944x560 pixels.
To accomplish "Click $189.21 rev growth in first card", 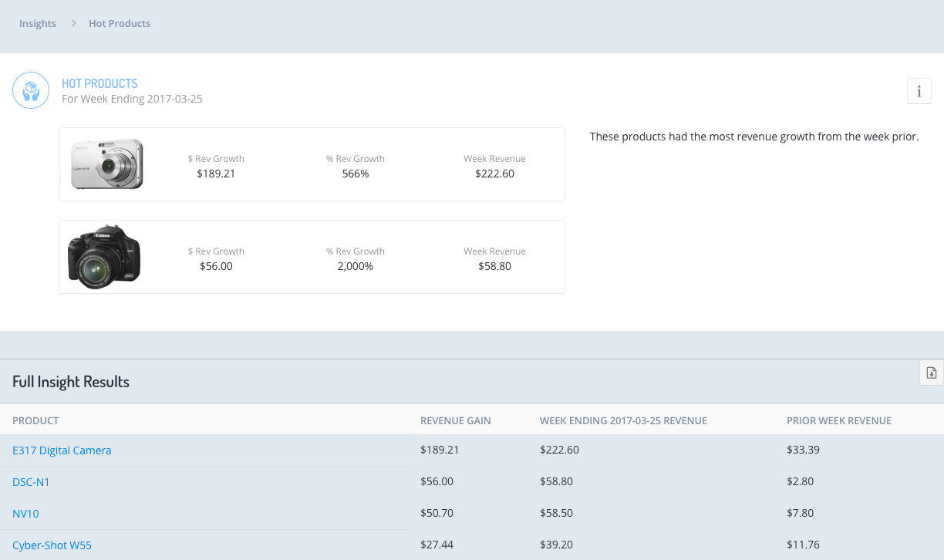I will point(216,174).
